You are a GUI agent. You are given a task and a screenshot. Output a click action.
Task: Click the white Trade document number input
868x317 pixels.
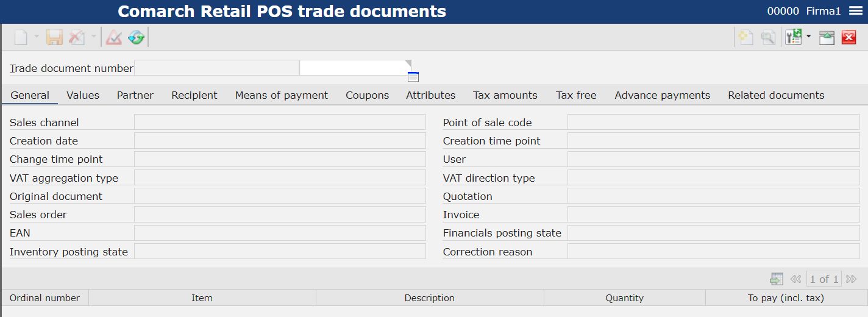tap(356, 68)
